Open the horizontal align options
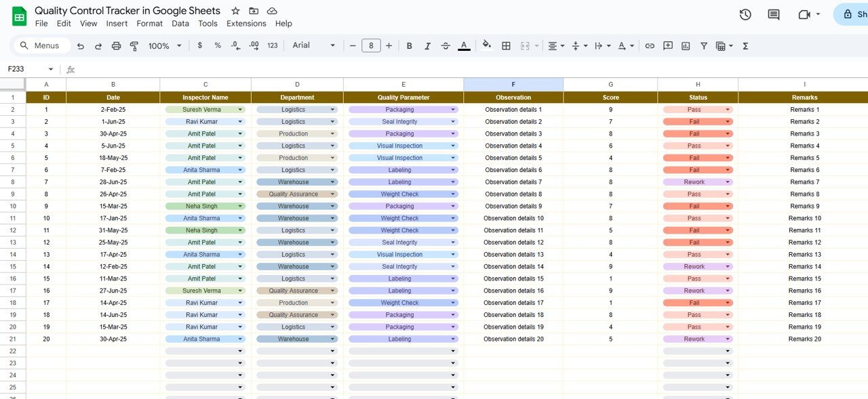Image resolution: width=868 pixels, height=399 pixels. 556,45
